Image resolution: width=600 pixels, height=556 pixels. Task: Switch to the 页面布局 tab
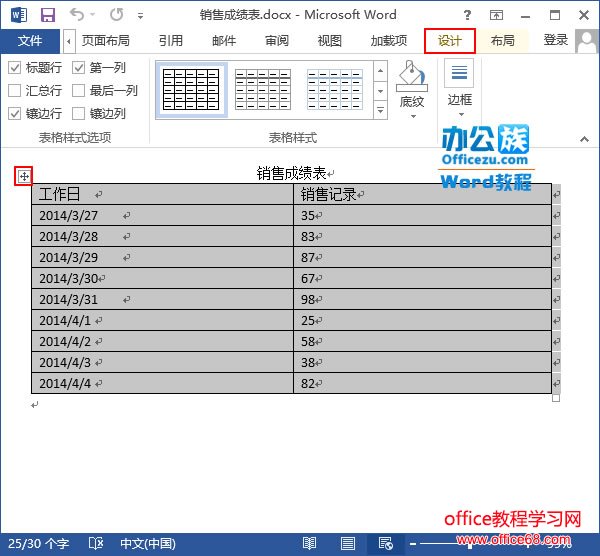tap(105, 41)
